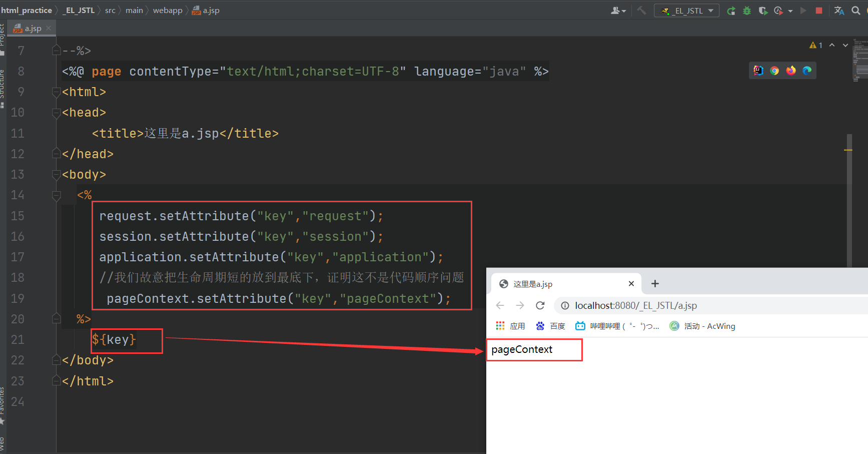
Task: Click the browser Back arrow
Action: [x=500, y=305]
